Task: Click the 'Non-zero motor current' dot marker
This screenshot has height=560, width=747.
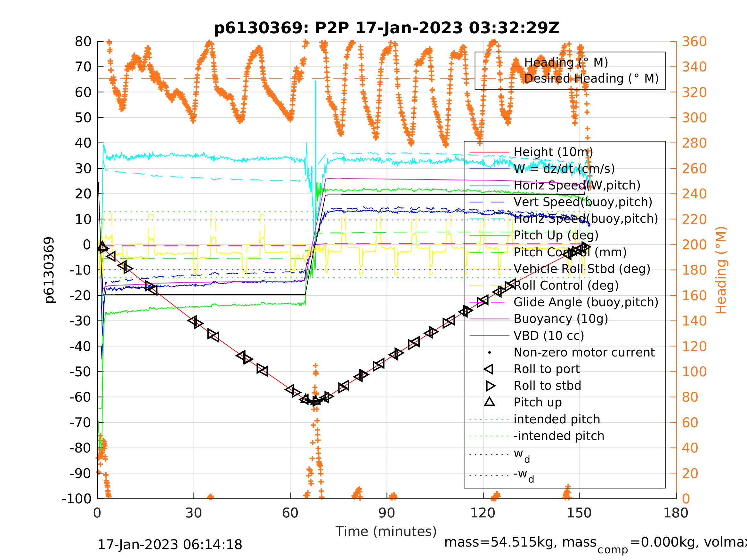Action: pyautogui.click(x=489, y=353)
